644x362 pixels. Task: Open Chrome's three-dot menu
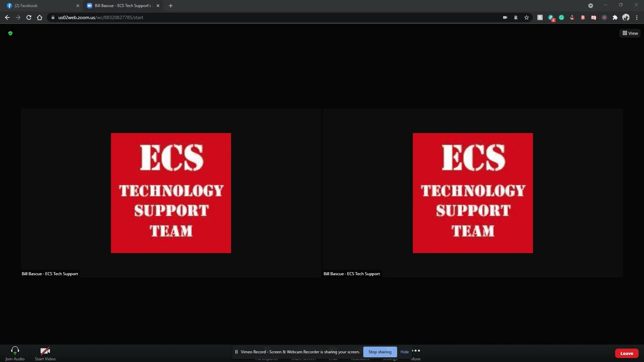[637, 17]
